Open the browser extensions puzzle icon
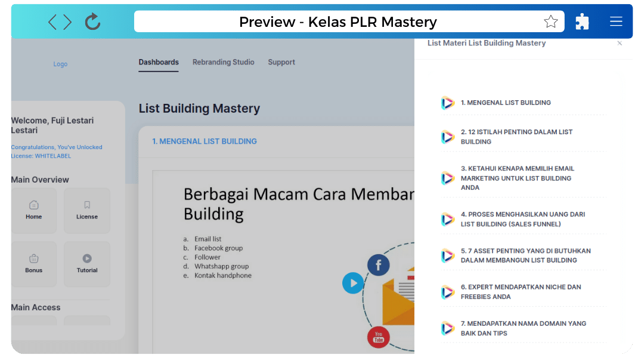This screenshot has height=358, width=644. (x=582, y=21)
